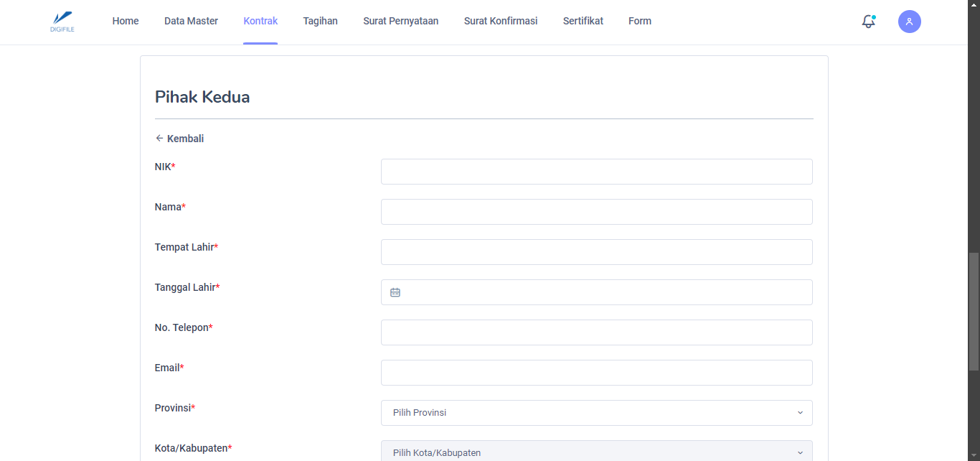Open the Tagihan menu
Viewport: 980px width, 461px height.
(x=320, y=21)
